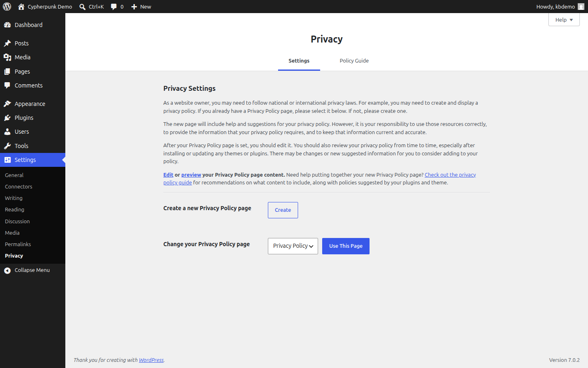The height and width of the screenshot is (368, 588).
Task: Click the Users person icon
Action: coord(7,132)
